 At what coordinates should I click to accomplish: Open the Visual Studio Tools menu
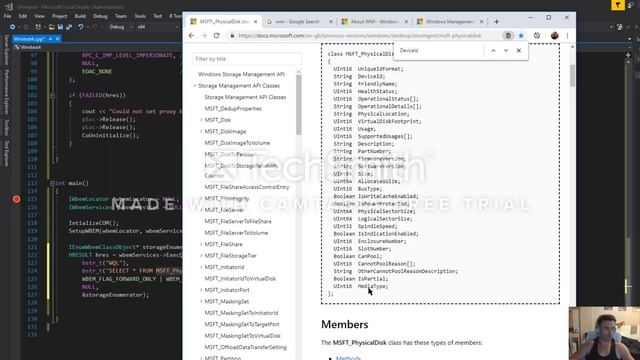(140, 16)
